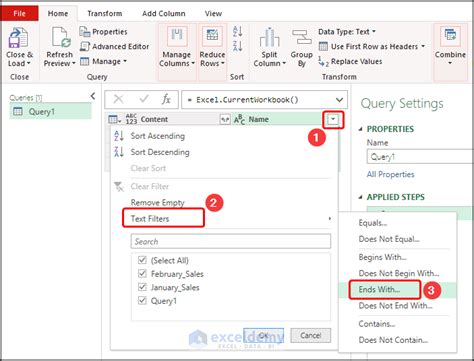Select Does Not Contain... option
The width and height of the screenshot is (474, 361).
tap(393, 340)
